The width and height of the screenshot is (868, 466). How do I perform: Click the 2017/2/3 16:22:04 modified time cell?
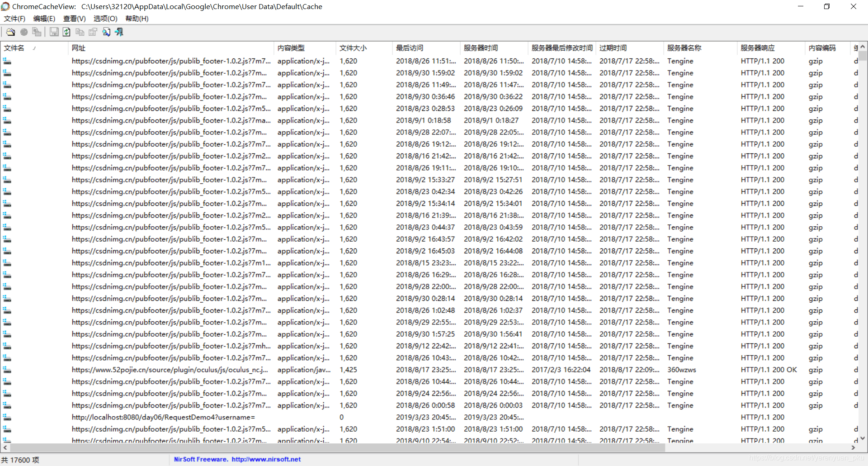tap(561, 370)
